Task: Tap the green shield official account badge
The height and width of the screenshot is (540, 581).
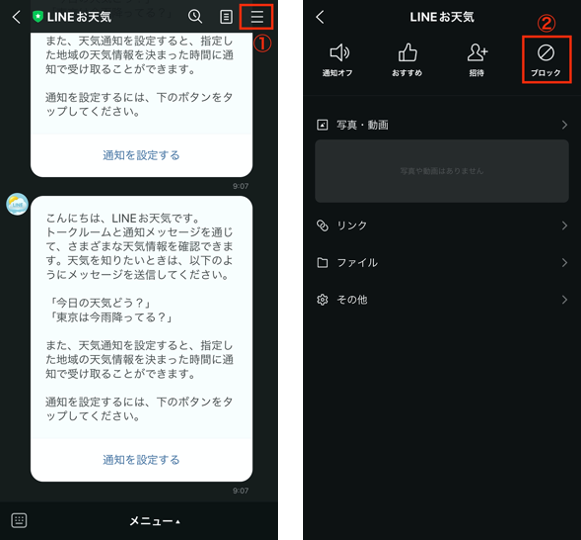Action: click(38, 17)
